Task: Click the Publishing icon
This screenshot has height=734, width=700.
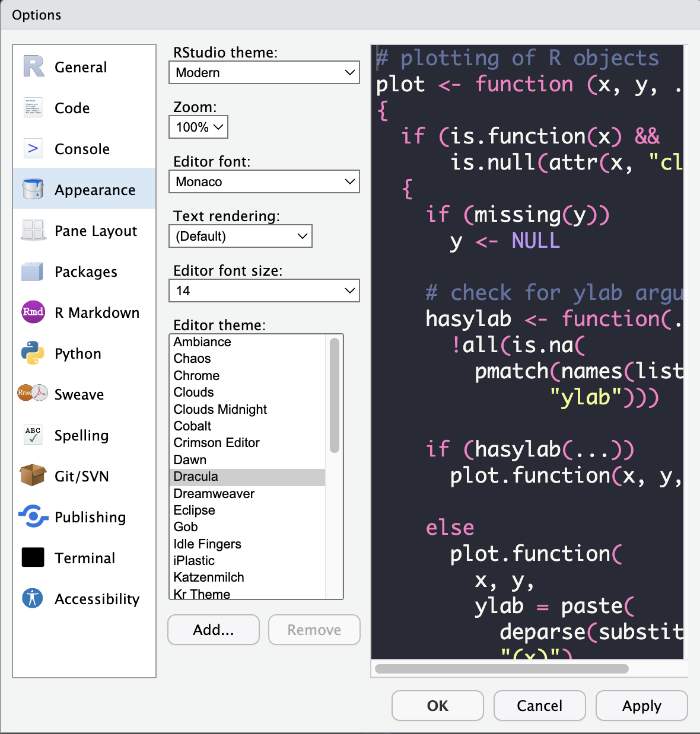Action: [33, 516]
